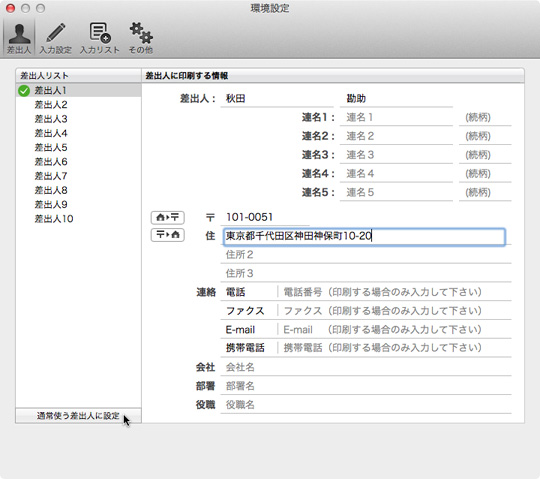540x479 pixels.
Task: Click the 住所2 address field
Action: click(366, 255)
